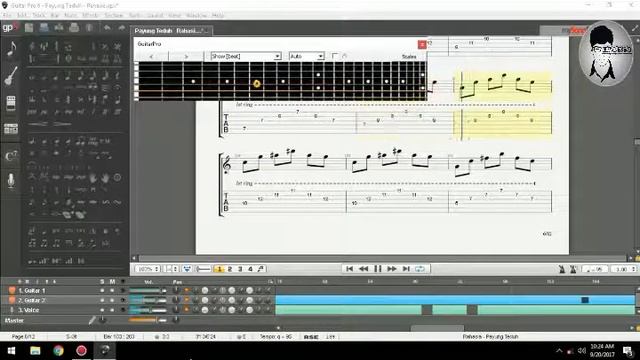The width and height of the screenshot is (640, 360).
Task: Toggle solo for Guitar 1 track
Action: [x=102, y=291]
